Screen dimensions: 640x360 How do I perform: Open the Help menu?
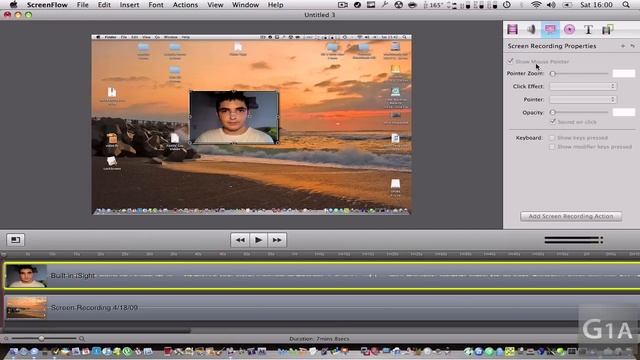point(275,5)
